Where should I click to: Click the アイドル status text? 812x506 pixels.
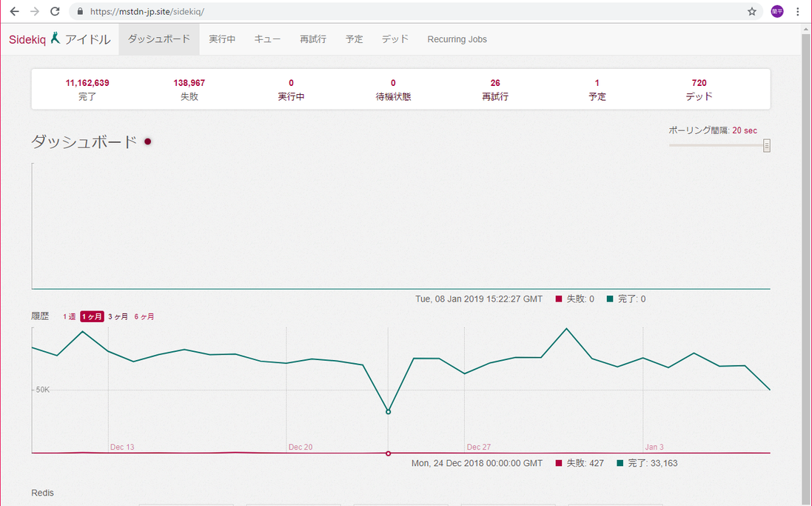pyautogui.click(x=87, y=39)
